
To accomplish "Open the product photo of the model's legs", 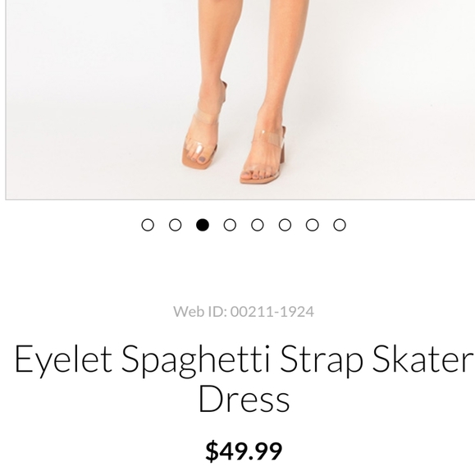I will tap(240, 99).
